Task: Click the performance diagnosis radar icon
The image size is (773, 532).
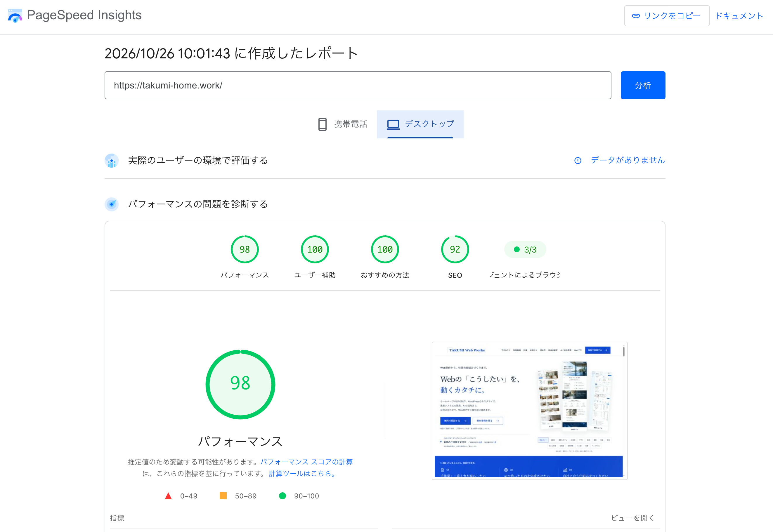Action: point(112,204)
